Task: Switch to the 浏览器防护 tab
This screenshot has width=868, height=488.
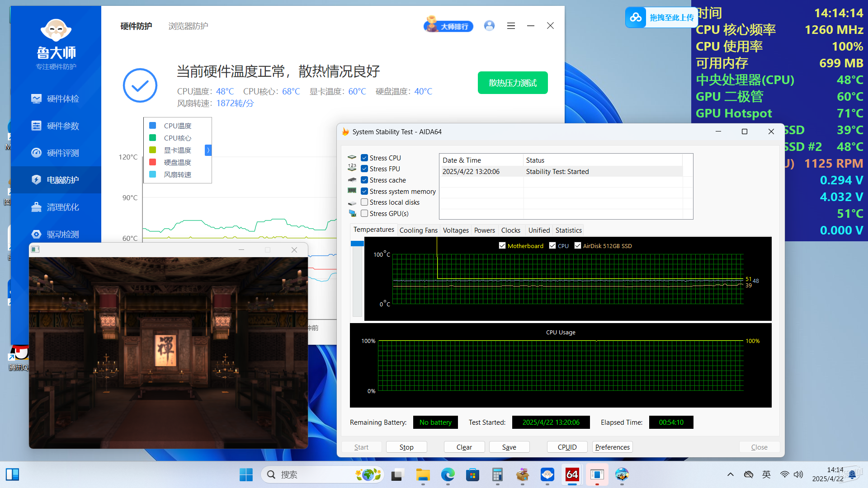Action: [189, 26]
